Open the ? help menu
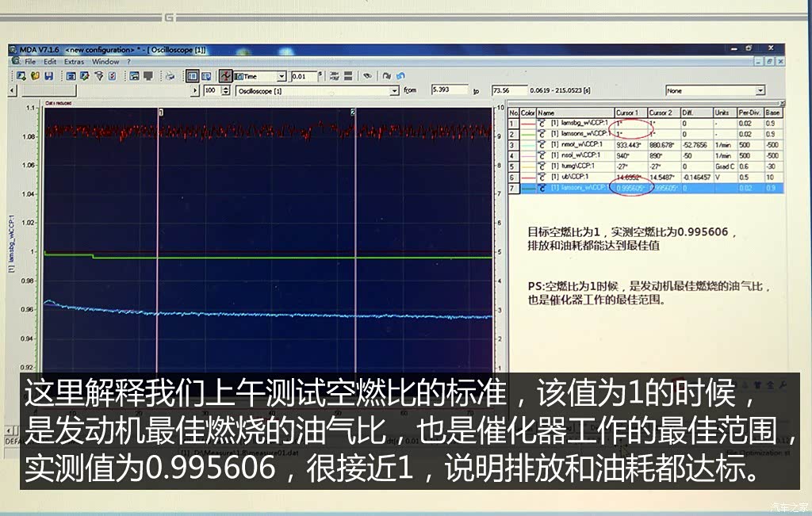The width and height of the screenshot is (812, 516). (x=128, y=62)
